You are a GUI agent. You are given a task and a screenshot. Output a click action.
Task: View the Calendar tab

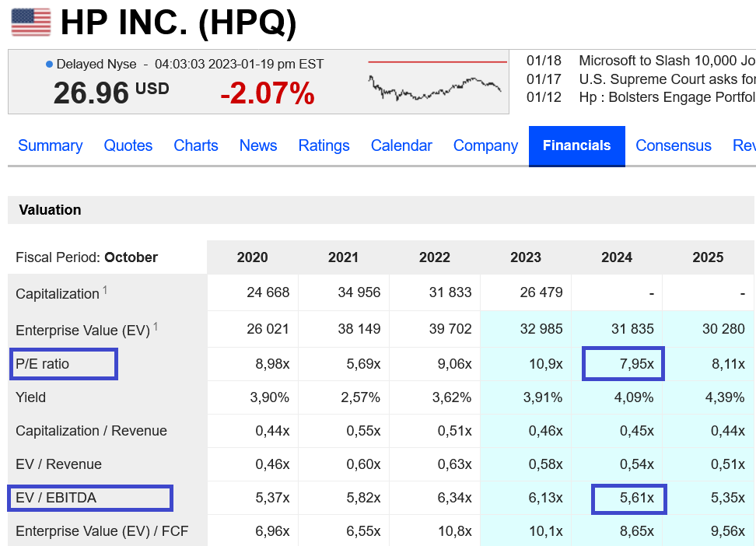pos(401,145)
